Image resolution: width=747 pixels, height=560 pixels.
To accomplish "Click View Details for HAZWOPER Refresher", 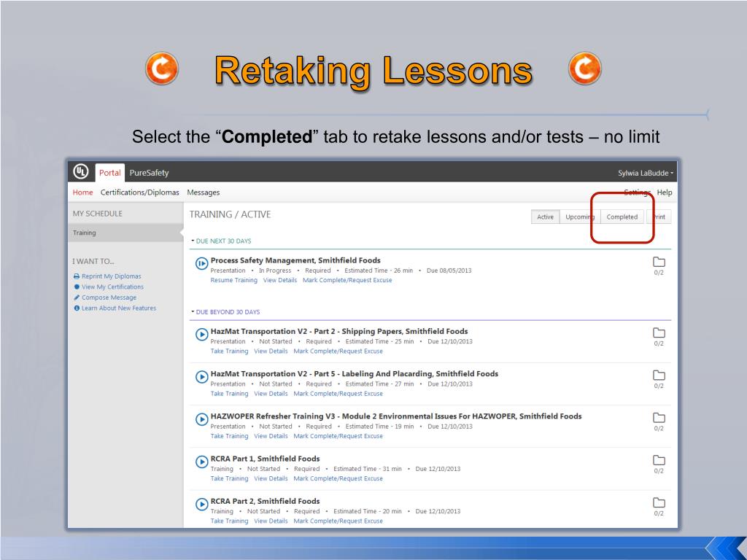I will click(x=271, y=436).
